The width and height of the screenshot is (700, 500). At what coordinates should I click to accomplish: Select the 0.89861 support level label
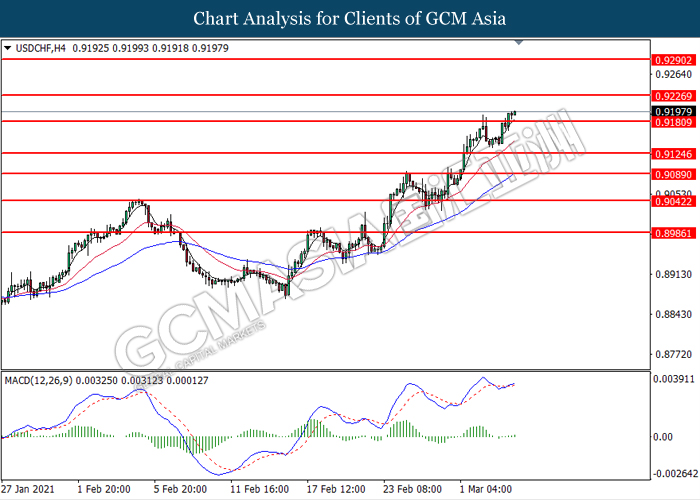click(671, 232)
